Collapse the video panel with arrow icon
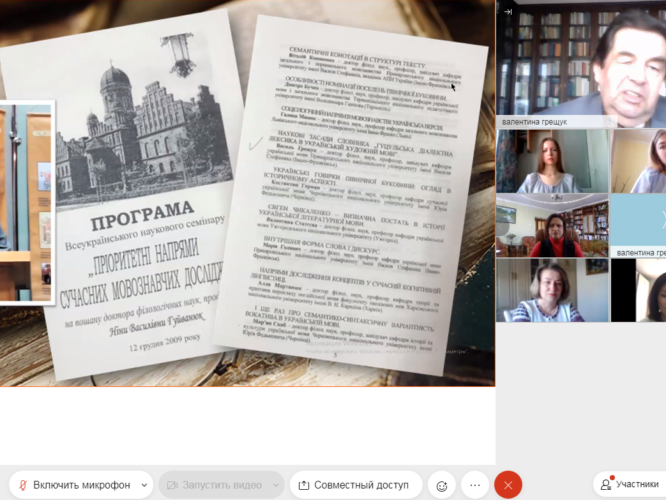Screen dimensions: 666x500 tap(508, 12)
